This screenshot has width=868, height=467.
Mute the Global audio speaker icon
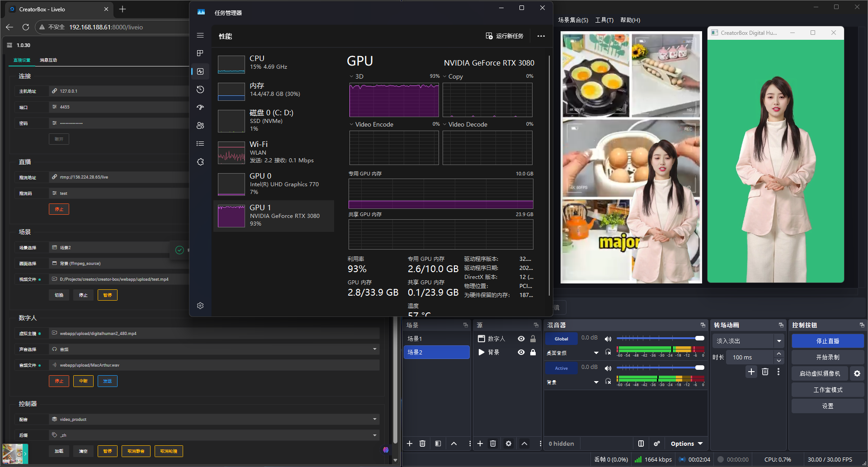click(x=608, y=339)
